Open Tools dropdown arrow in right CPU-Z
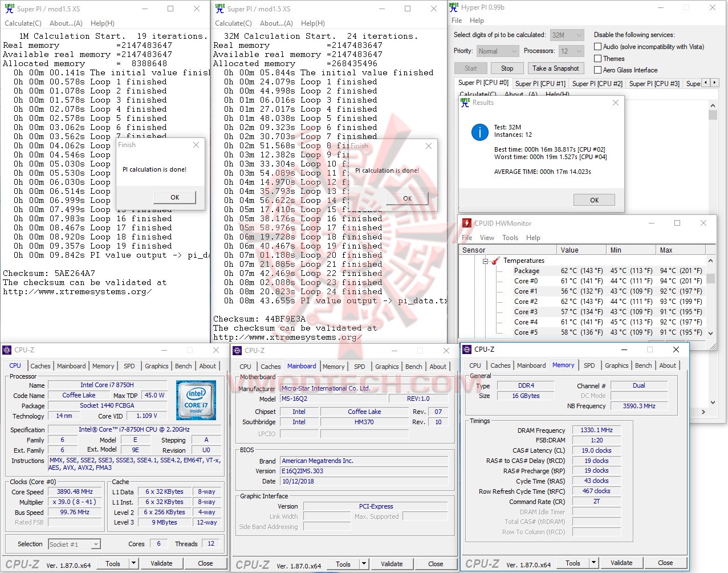The width and height of the screenshot is (728, 573). click(x=593, y=563)
